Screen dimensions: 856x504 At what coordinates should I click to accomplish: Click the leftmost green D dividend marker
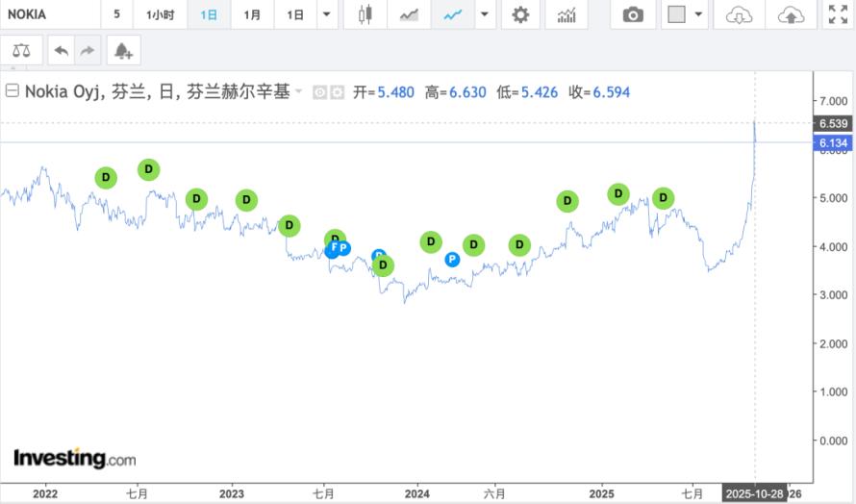tap(106, 177)
